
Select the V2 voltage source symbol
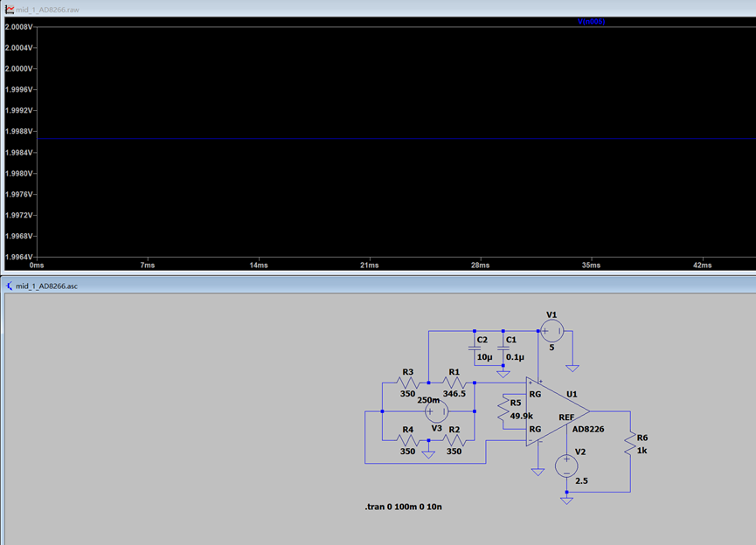(x=566, y=466)
